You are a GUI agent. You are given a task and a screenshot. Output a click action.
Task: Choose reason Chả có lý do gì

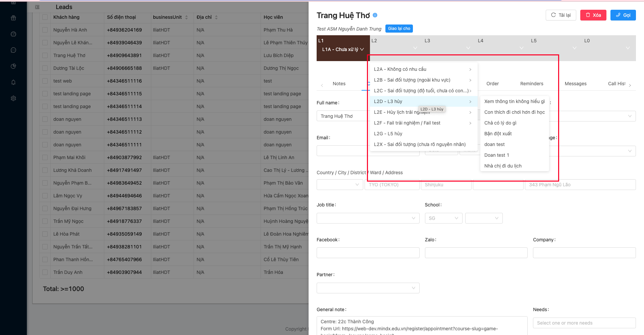click(515, 123)
